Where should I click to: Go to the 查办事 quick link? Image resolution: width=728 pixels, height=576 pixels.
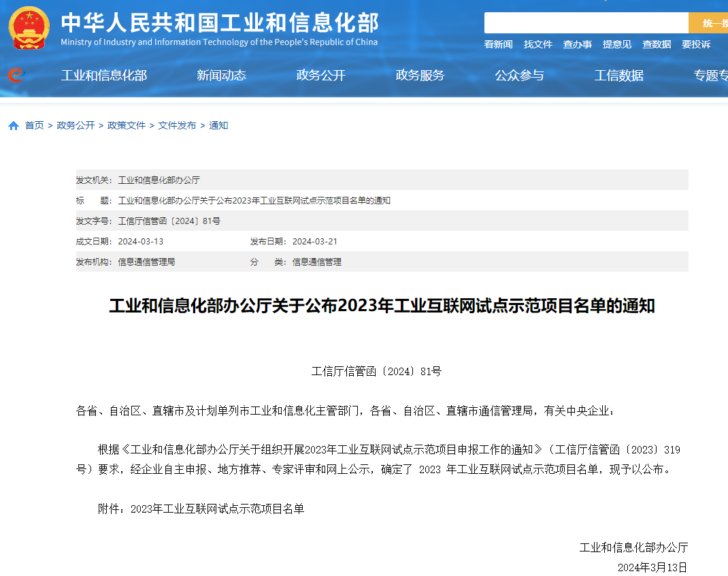pos(577,44)
